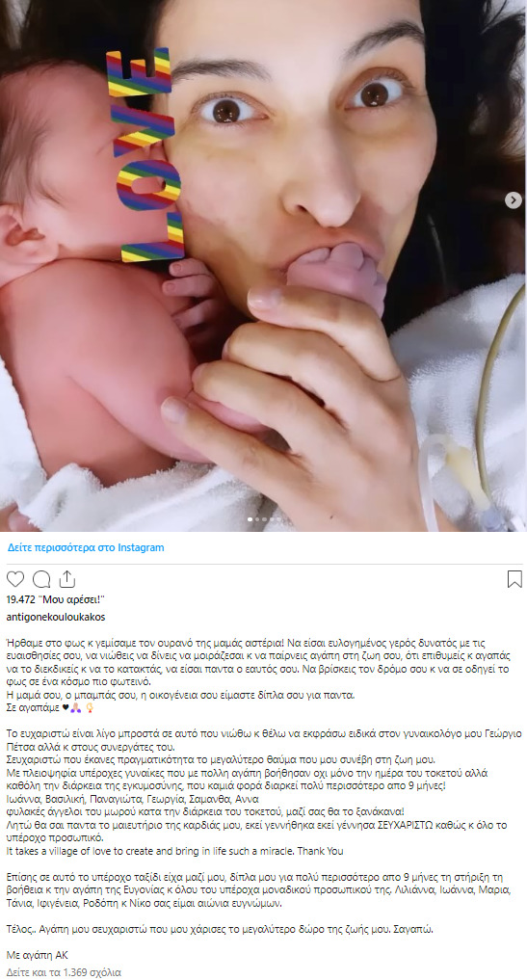
Task: Open the main post photo
Action: point(263,266)
